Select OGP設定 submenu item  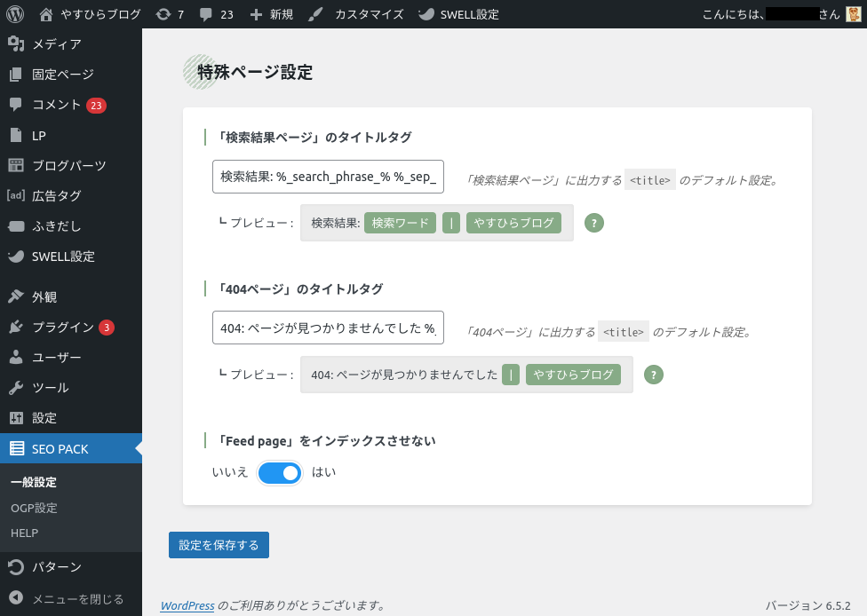34,509
